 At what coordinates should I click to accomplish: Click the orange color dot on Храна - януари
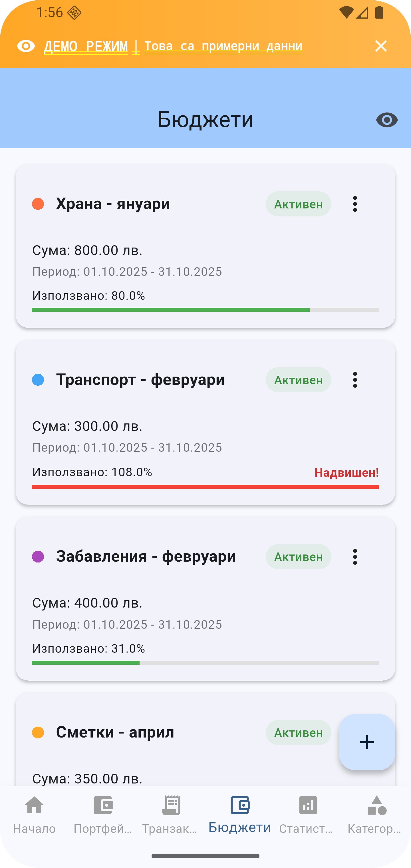pyautogui.click(x=38, y=203)
